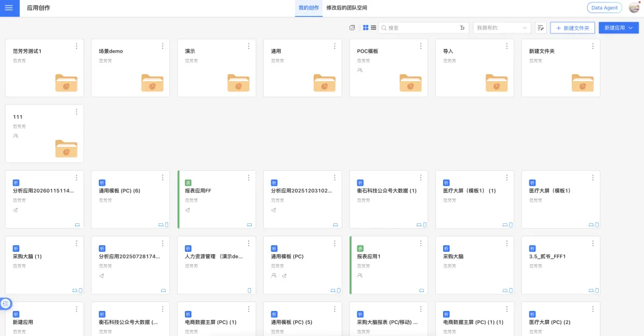Click published paper-plane icon on 分析应用20260115114
The width and height of the screenshot is (644, 336).
[16, 210]
